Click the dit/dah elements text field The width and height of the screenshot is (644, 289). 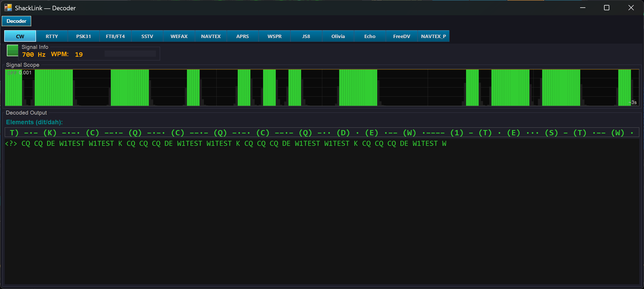[x=322, y=132]
